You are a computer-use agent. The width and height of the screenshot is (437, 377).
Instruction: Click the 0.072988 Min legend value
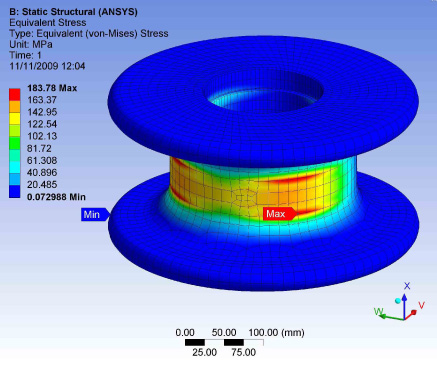56,197
